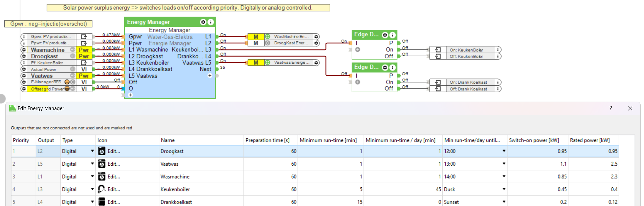Screen dimensions: 644x206
Task: Click info icon on On: KeukenBoiler output
Action: (x=498, y=50)
